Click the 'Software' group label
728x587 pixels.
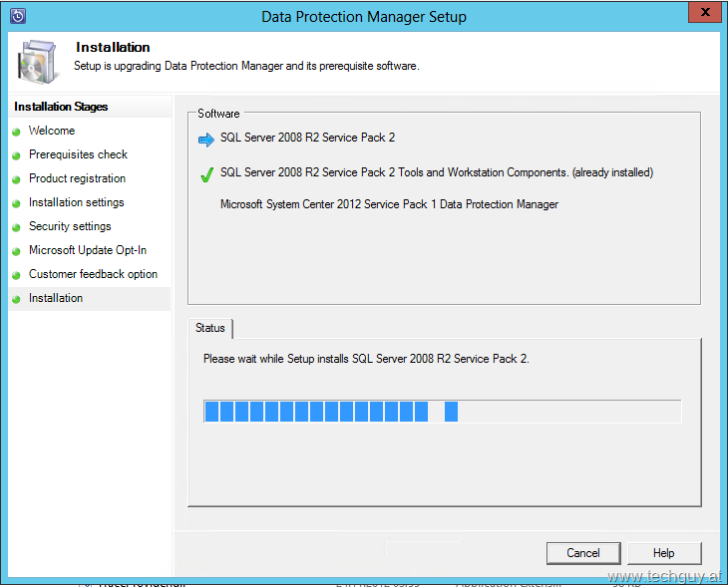pos(218,114)
